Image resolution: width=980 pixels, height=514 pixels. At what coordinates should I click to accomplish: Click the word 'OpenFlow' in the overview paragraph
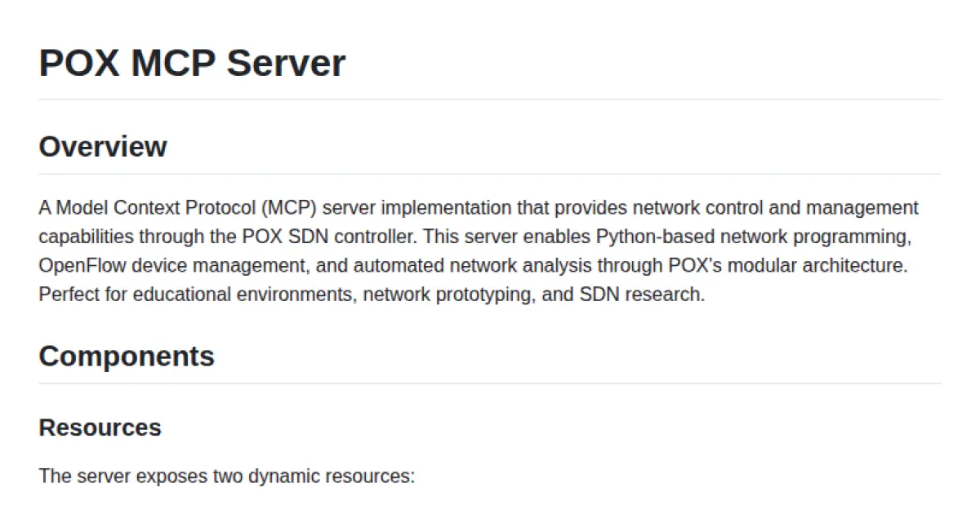tap(75, 265)
